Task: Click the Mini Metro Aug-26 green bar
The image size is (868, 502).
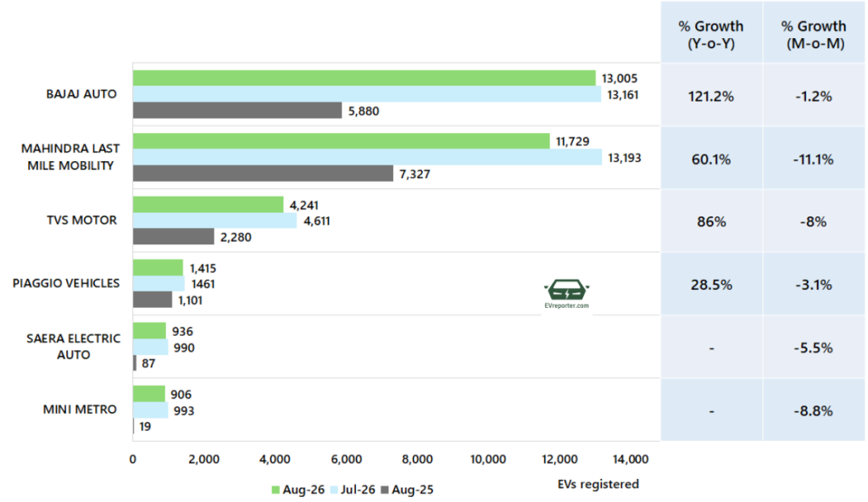Action: pos(149,394)
